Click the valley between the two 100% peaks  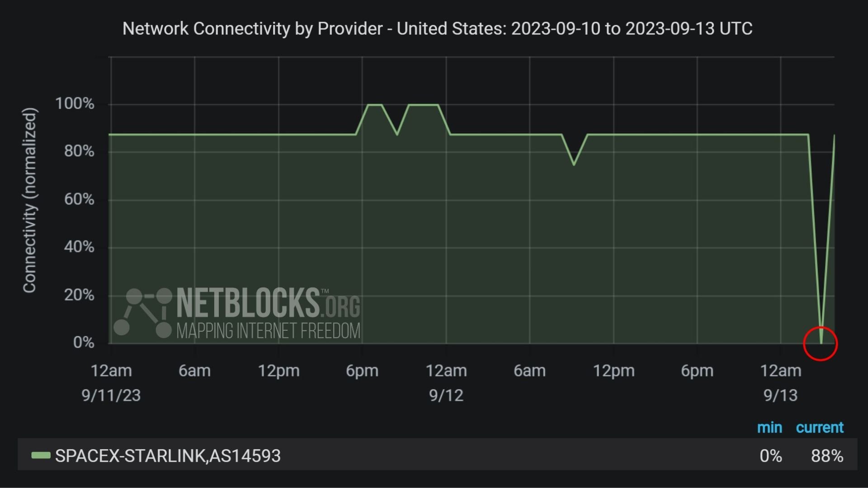(x=397, y=134)
